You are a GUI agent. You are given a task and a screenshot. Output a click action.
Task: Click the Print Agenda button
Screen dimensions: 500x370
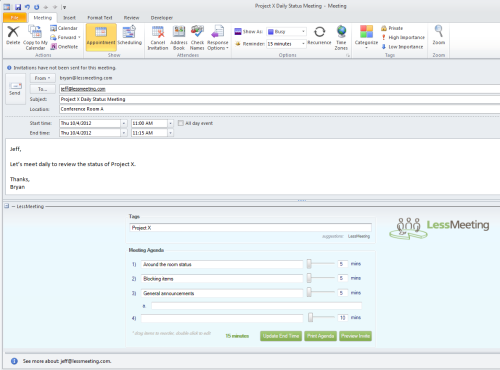point(320,336)
